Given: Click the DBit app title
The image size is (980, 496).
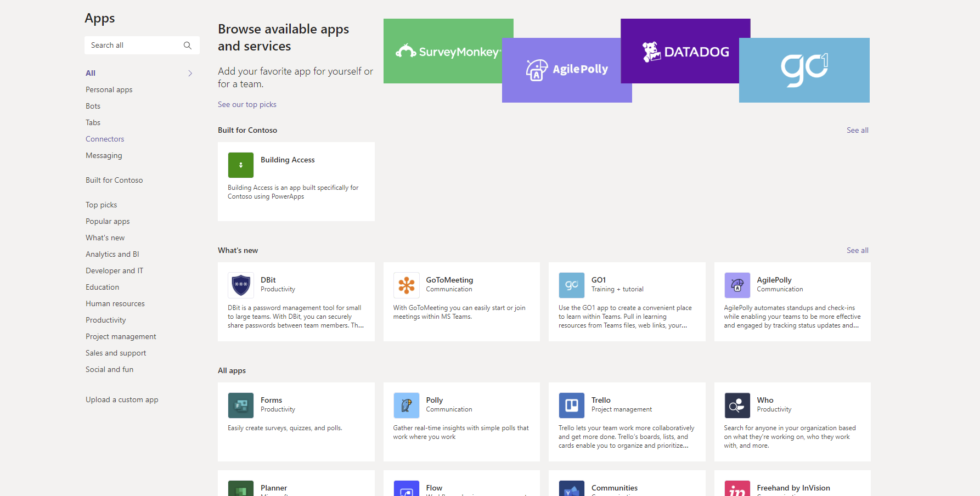Looking at the screenshot, I should click(268, 280).
